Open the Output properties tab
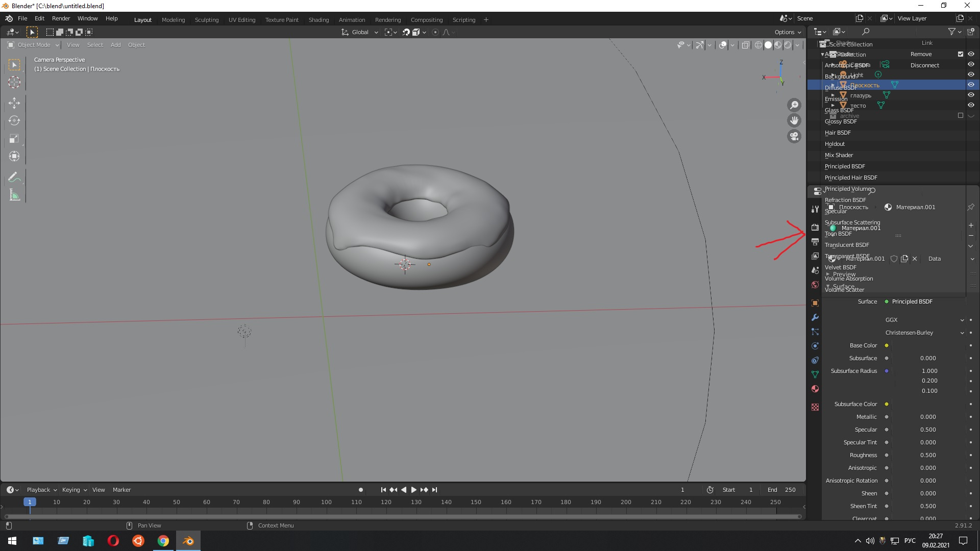Viewport: 980px width, 551px height. pos(815,241)
